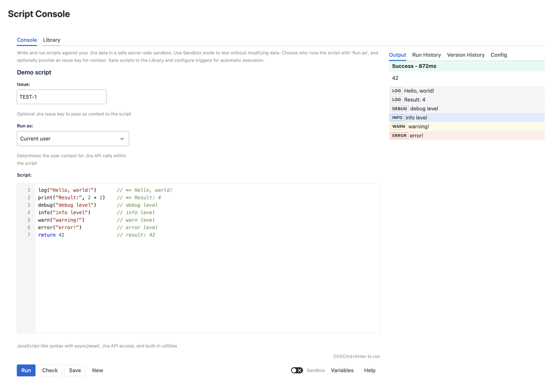Toggle Sandbox mode off
This screenshot has width=555, height=392.
pos(297,370)
